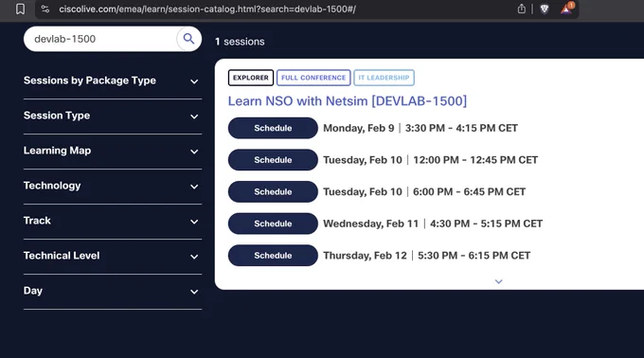
Task: Click 'Wednesday, Feb 11' date text
Action: click(371, 224)
